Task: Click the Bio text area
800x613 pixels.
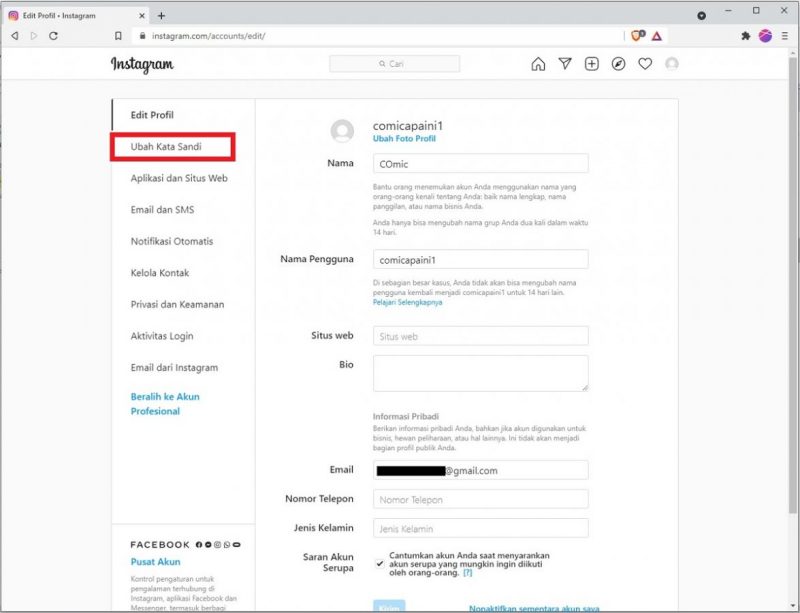Action: point(481,374)
